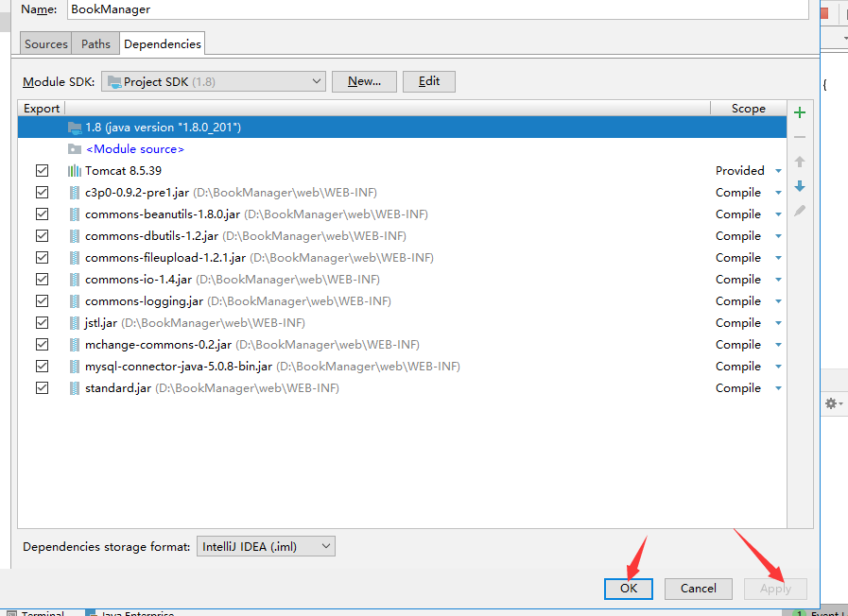Move the dependency down with the blue arrow
848x616 pixels.
800,186
